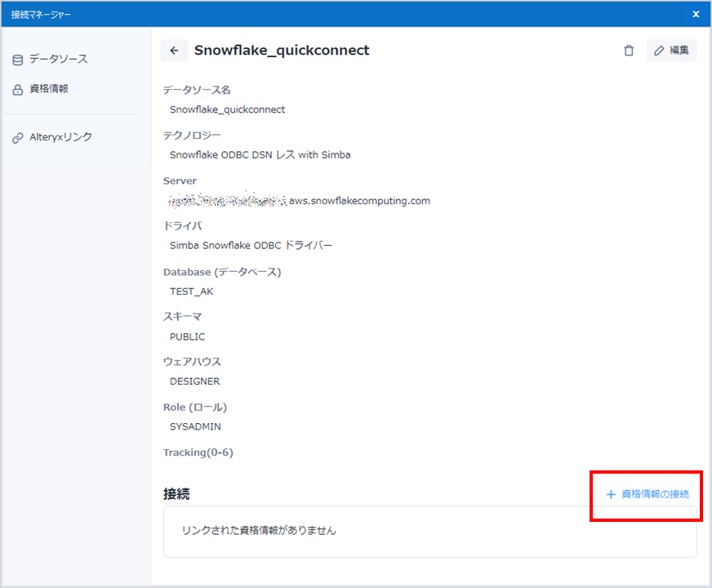Click the back arrow beside Snowflake_quickconnect

(x=174, y=51)
